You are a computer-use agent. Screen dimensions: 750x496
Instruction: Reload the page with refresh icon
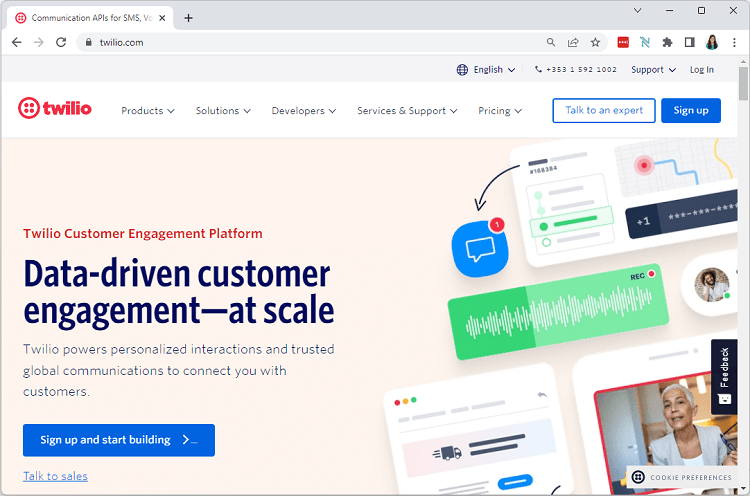coord(61,42)
